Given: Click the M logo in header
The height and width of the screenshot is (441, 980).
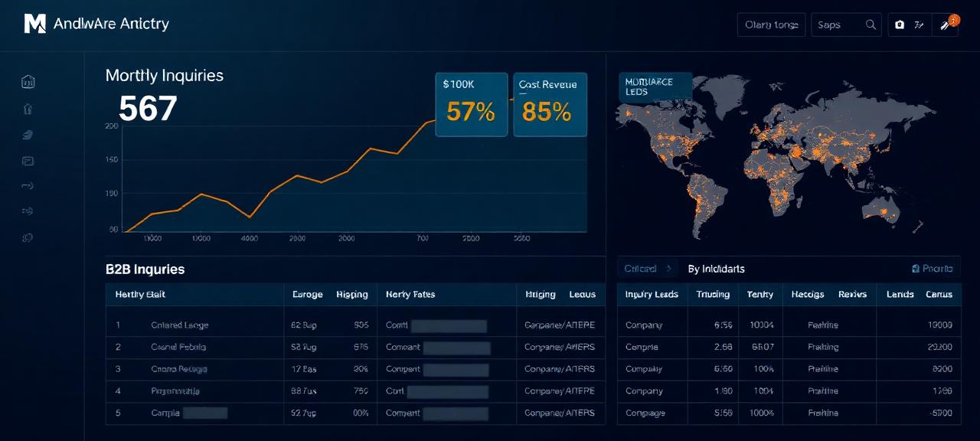Looking at the screenshot, I should click(x=34, y=24).
